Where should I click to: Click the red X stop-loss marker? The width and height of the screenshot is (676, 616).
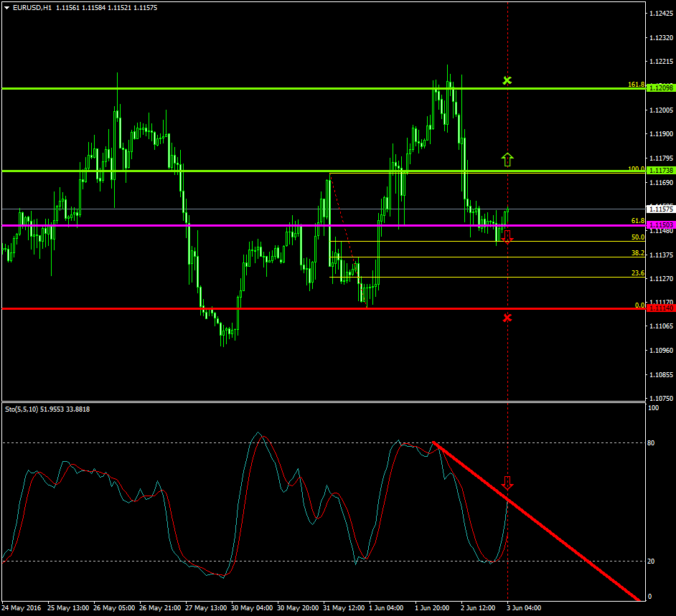pos(508,316)
